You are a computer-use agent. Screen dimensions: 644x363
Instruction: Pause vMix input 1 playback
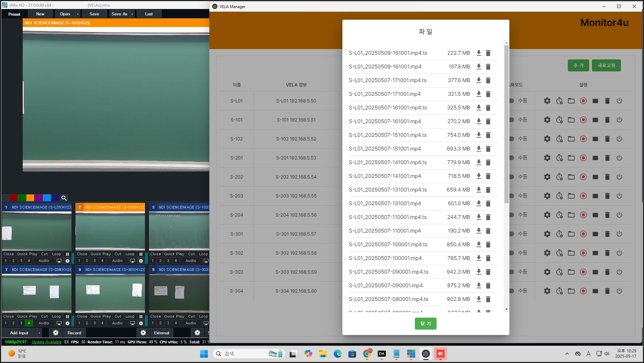pos(67,254)
